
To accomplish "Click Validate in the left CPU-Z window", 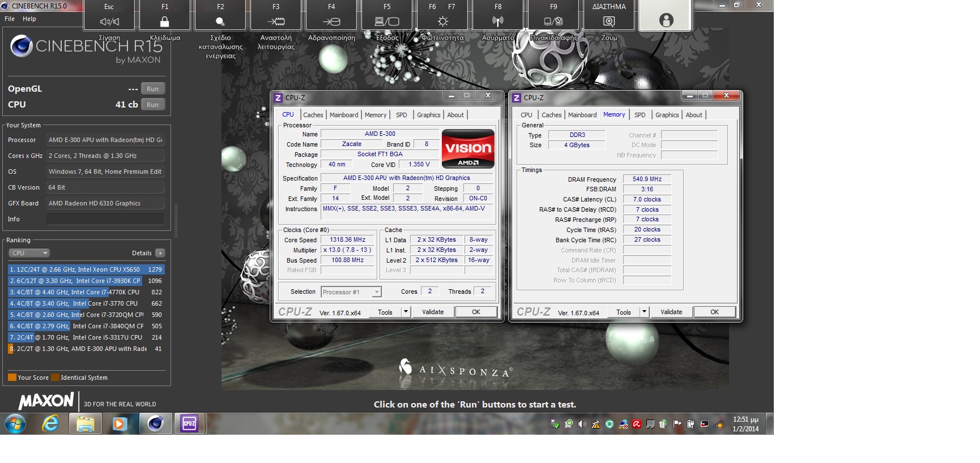I will click(x=433, y=312).
